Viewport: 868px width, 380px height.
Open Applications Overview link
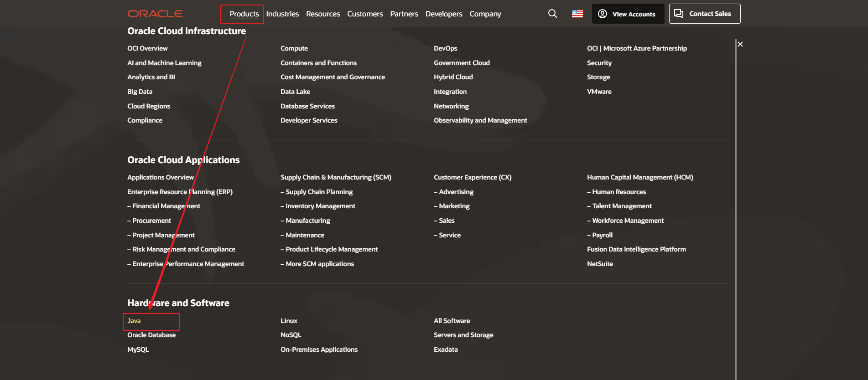pyautogui.click(x=161, y=177)
